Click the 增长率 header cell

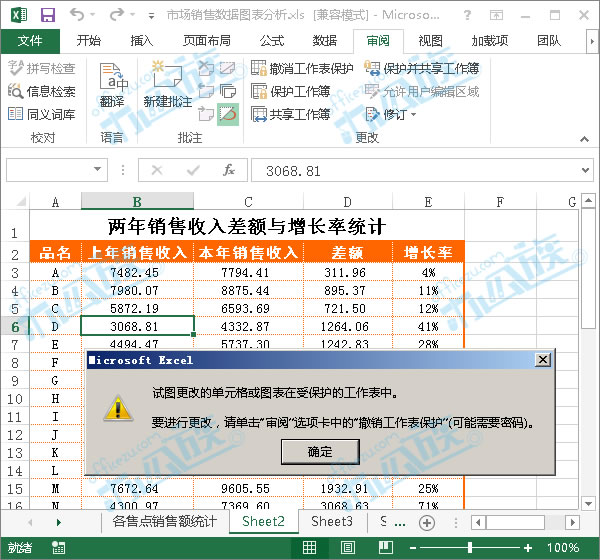point(428,253)
